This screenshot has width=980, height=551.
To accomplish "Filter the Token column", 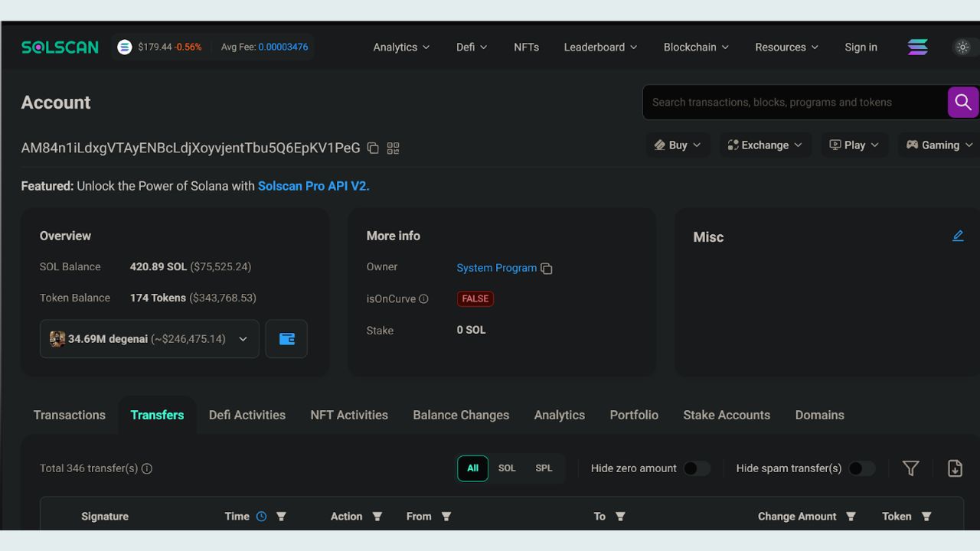I will (926, 517).
